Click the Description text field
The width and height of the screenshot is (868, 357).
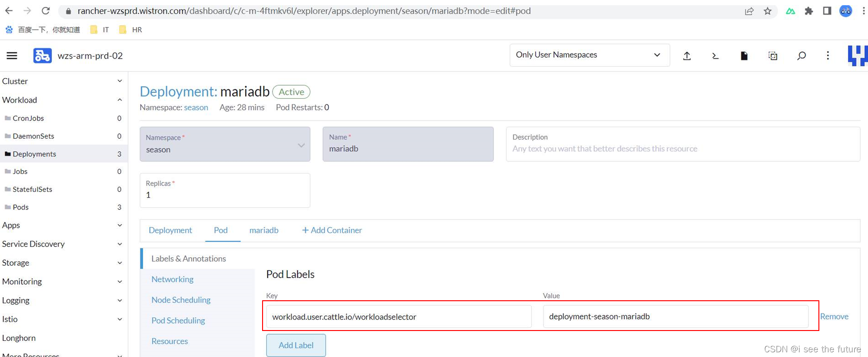[x=683, y=144]
